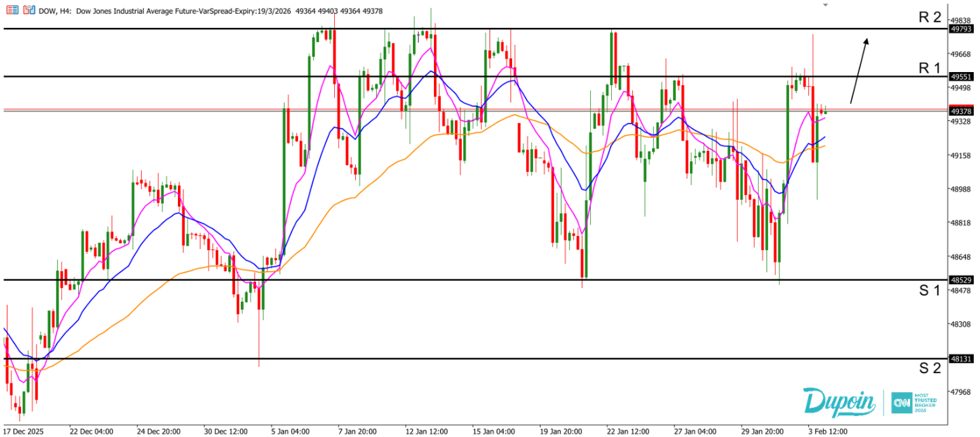Click the 49551 price level tag

point(962,77)
